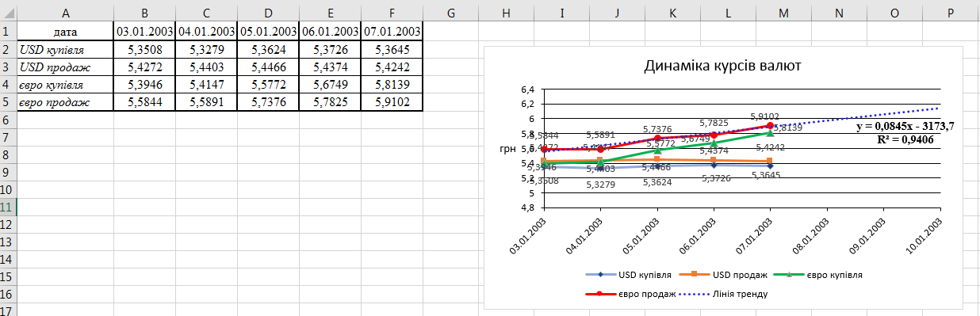Click table cell E3 with value 5,4374
The height and width of the screenshot is (316, 980).
coord(330,67)
